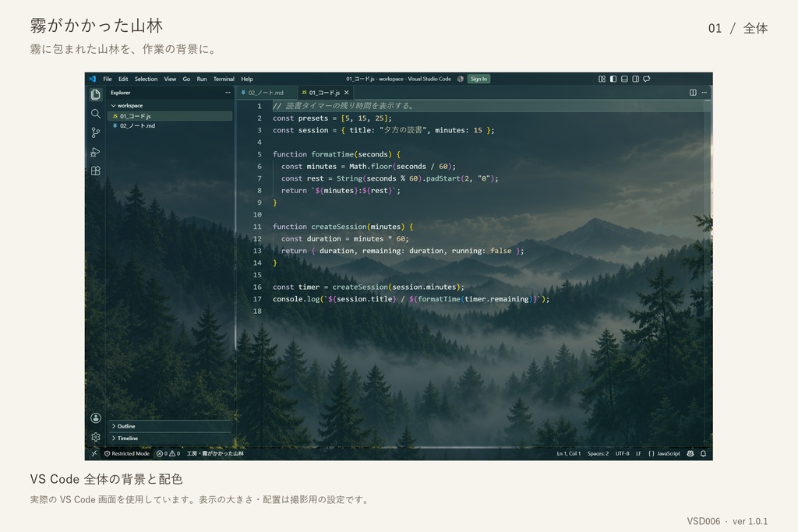Toggle the Panel layout icon

click(x=624, y=79)
